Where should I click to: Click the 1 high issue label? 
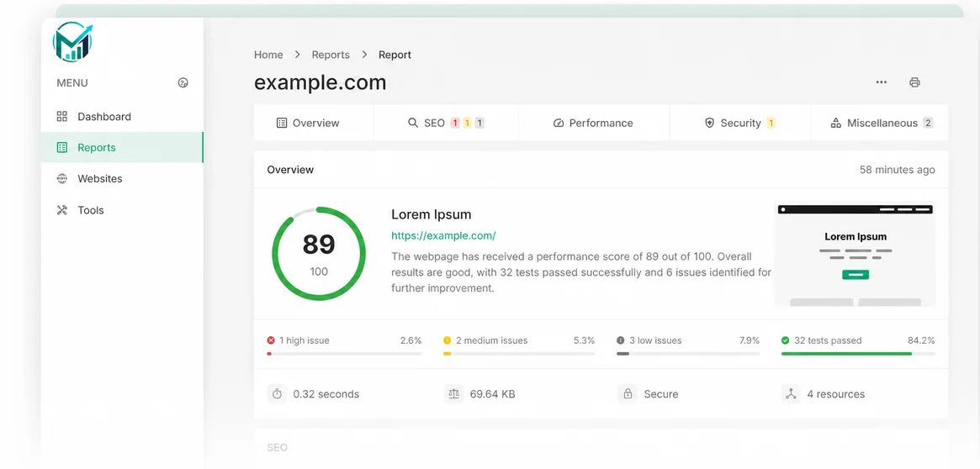point(305,340)
